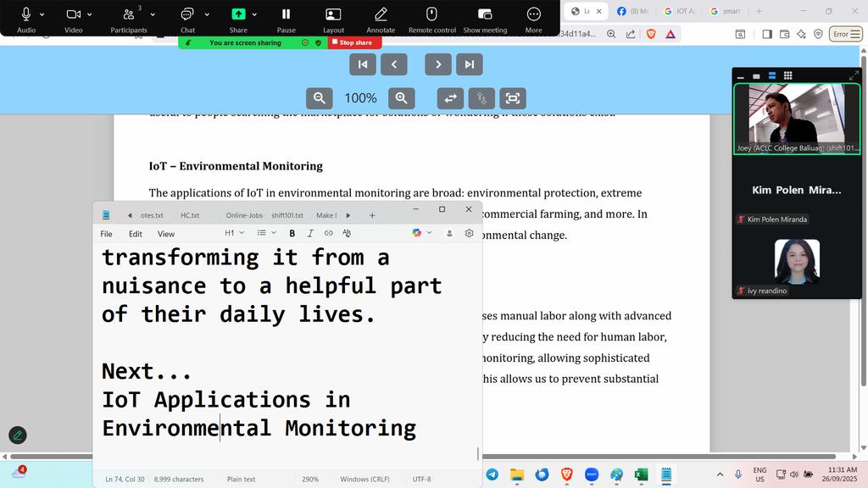Expand Participants options arrow
The image size is (868, 488).
click(x=153, y=15)
